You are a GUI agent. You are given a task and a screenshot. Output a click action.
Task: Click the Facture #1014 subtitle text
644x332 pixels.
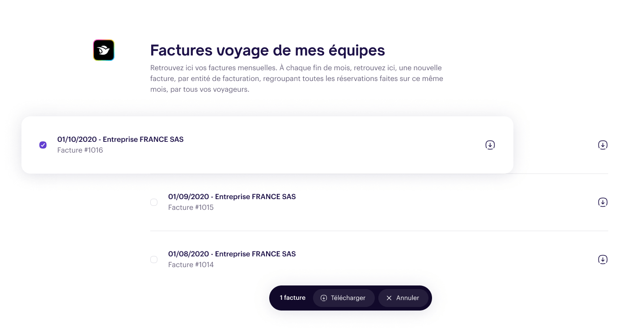(x=191, y=265)
